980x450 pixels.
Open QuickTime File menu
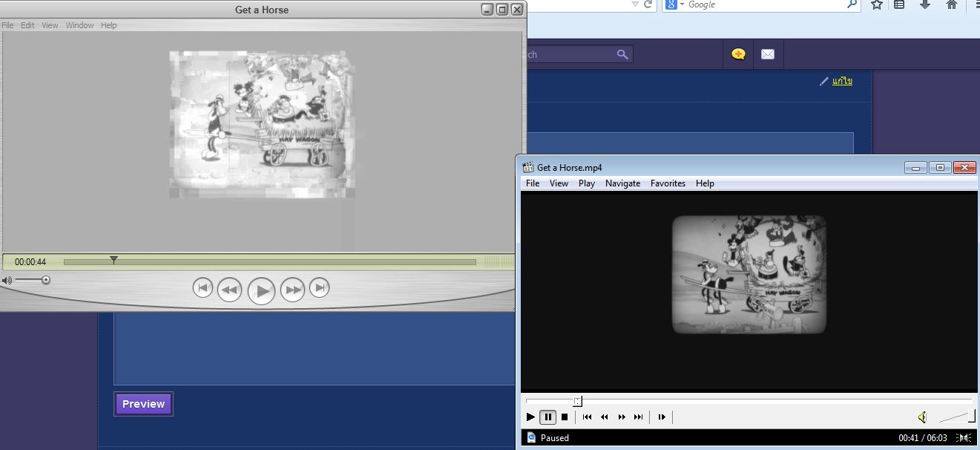(7, 25)
